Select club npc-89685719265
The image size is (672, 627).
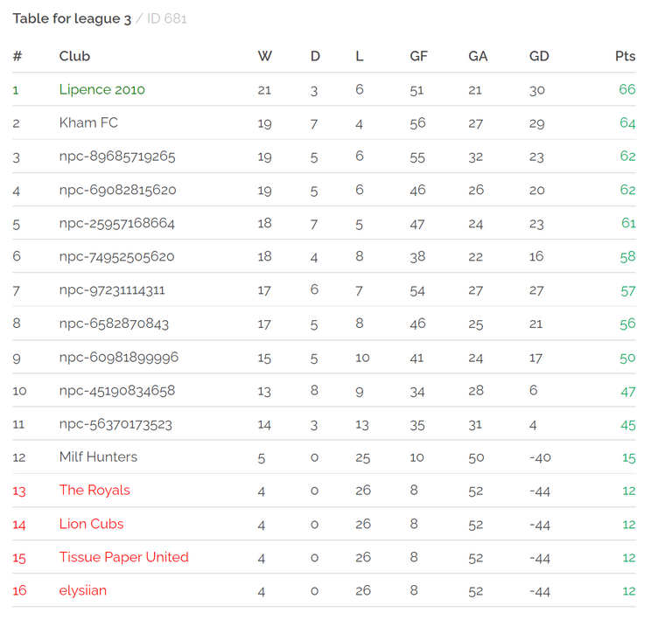[117, 157]
